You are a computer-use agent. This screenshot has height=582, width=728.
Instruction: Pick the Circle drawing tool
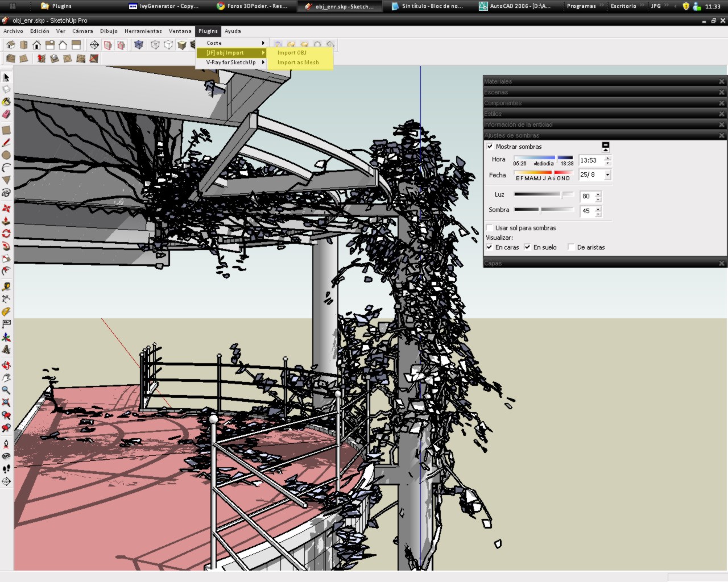pyautogui.click(x=6, y=155)
